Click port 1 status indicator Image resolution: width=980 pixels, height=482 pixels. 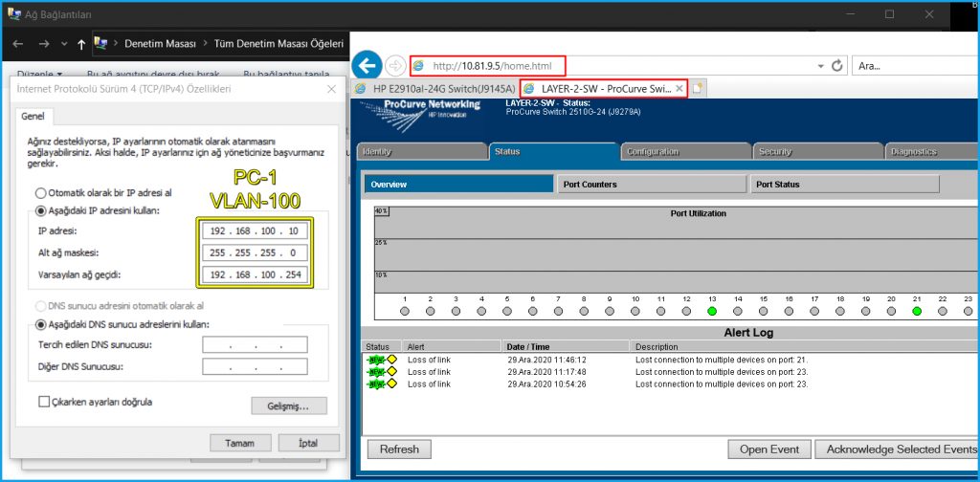(x=405, y=311)
